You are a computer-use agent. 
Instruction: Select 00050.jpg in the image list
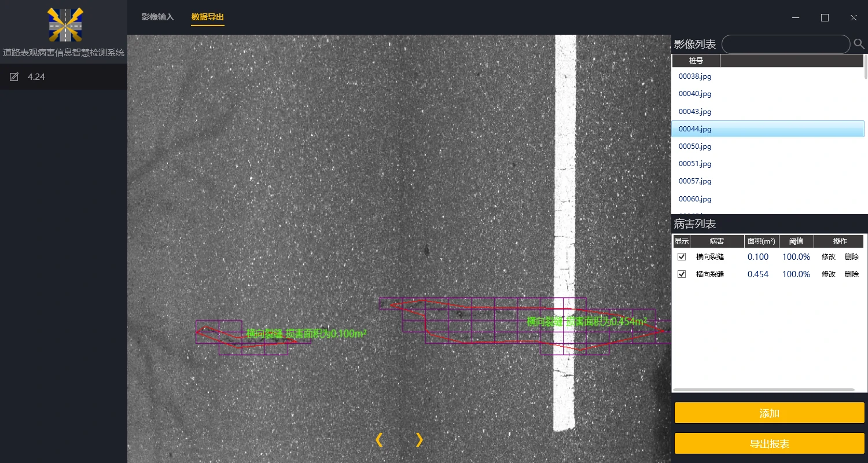pyautogui.click(x=695, y=146)
